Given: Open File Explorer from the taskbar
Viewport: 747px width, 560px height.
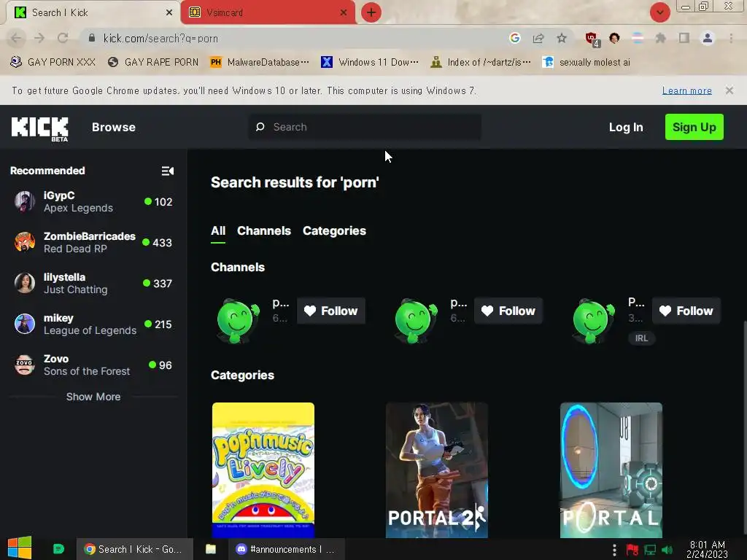Looking at the screenshot, I should [211, 549].
